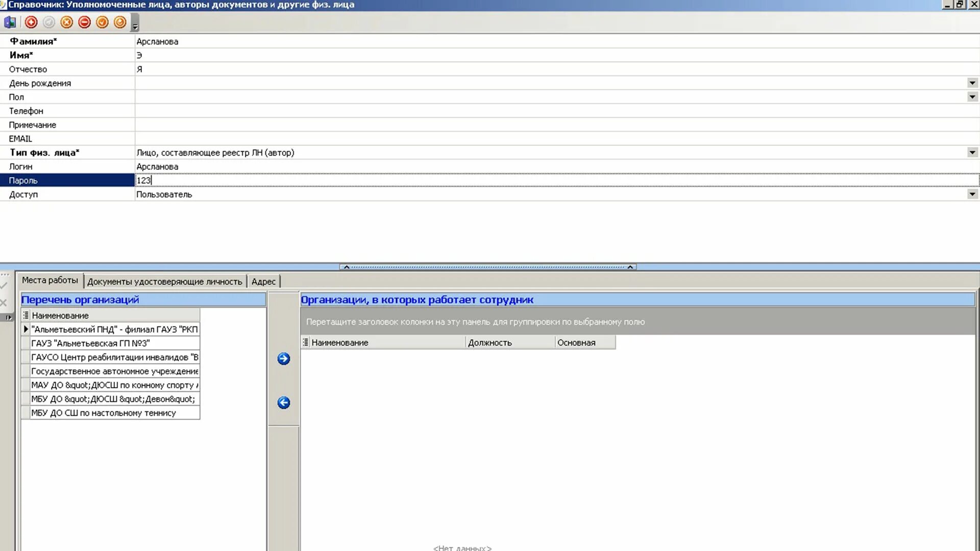Screen dimensions: 980x551
Task: Select row Государственное автономное учреждение
Action: (x=114, y=371)
